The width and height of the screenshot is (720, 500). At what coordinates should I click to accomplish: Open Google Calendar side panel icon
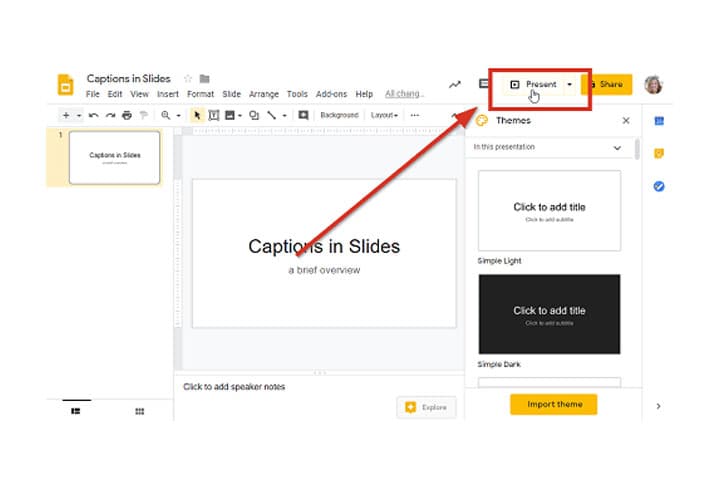pos(659,121)
